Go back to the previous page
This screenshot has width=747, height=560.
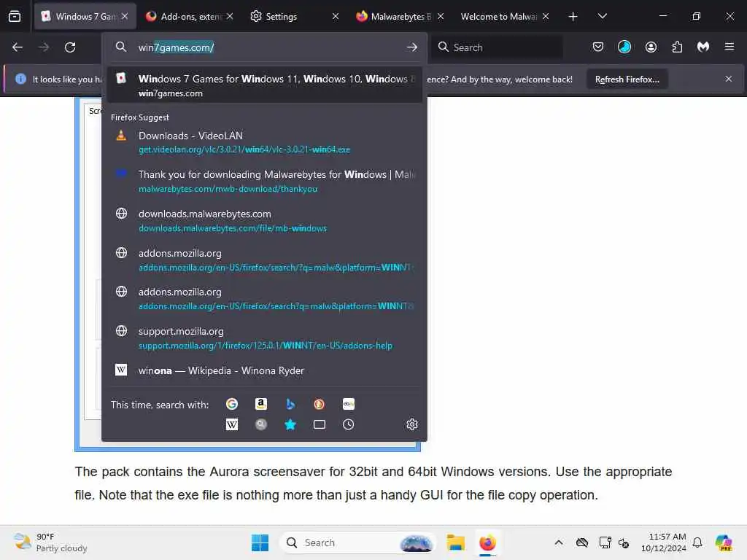click(18, 47)
